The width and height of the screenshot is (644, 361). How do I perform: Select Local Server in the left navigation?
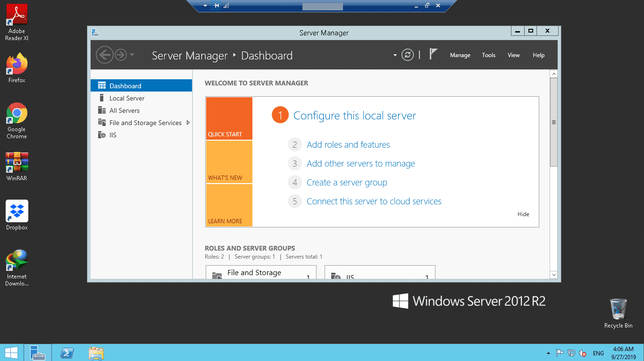click(x=142, y=98)
